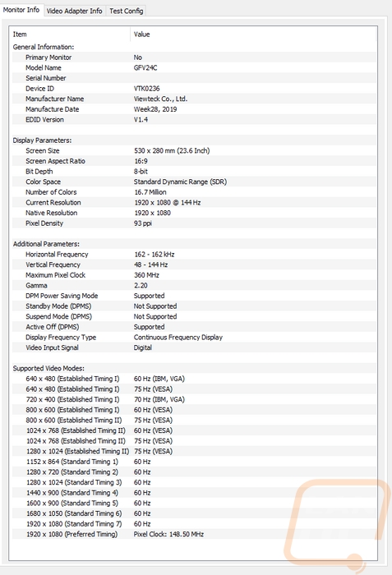Viewport: 392px width, 575px height.
Task: Select the Maximum Pixel Clock row
Action: click(x=194, y=275)
